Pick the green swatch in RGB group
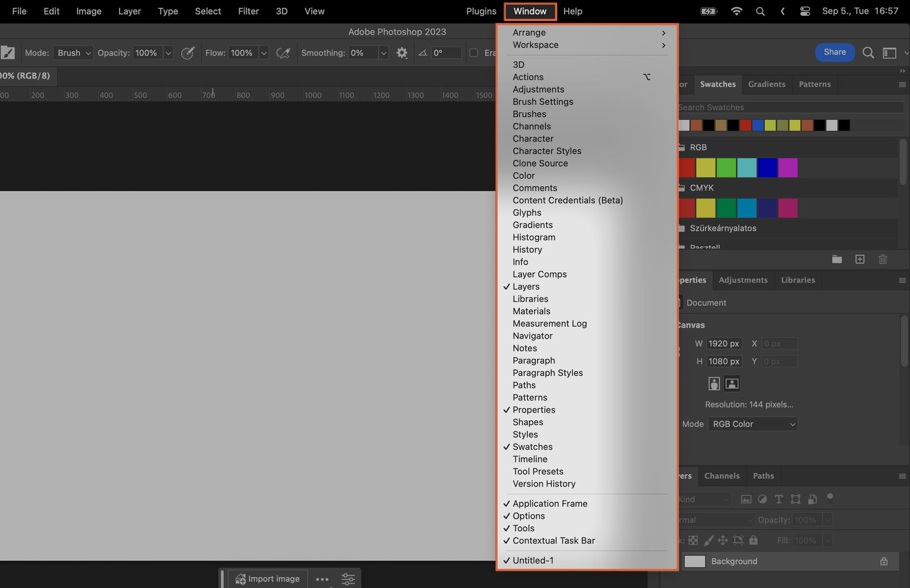910x588 pixels. click(x=726, y=168)
